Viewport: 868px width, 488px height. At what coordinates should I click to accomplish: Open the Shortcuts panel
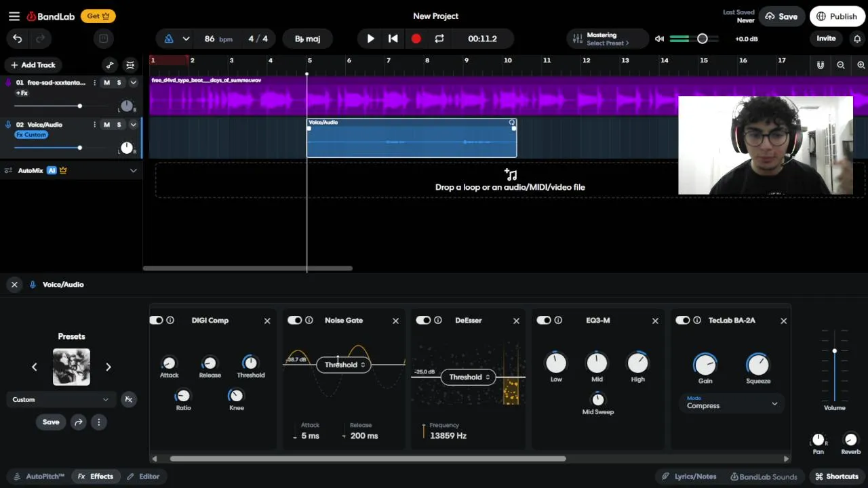tap(837, 476)
